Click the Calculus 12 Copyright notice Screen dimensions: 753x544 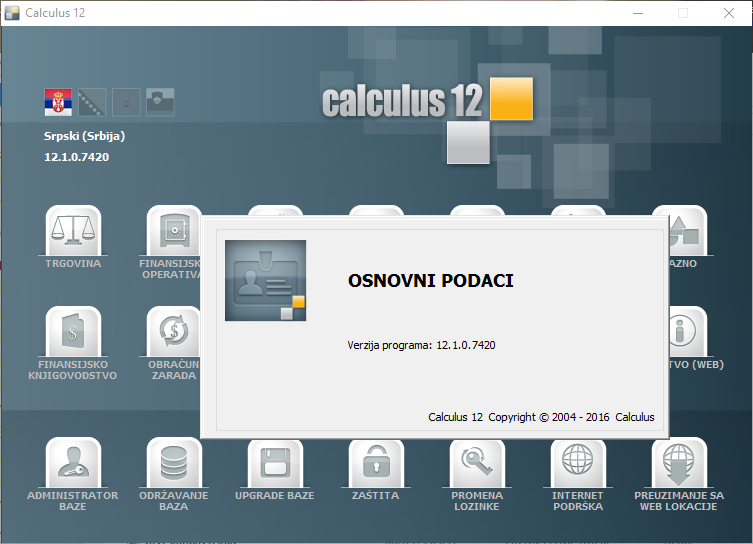click(x=541, y=417)
